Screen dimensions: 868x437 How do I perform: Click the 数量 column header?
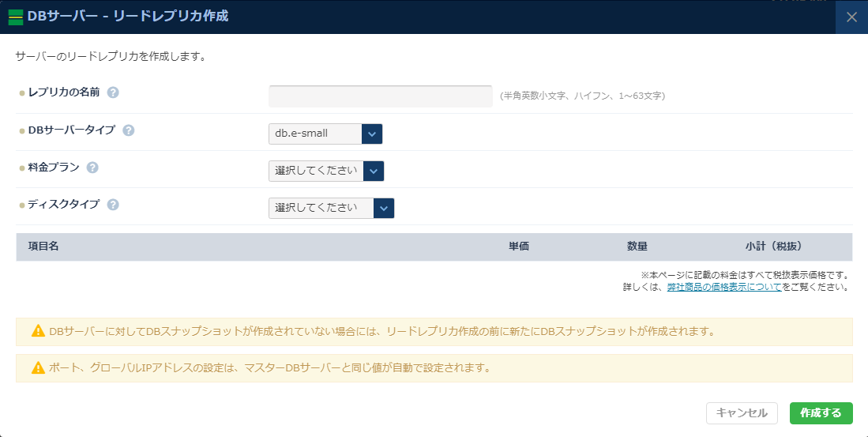coord(637,247)
